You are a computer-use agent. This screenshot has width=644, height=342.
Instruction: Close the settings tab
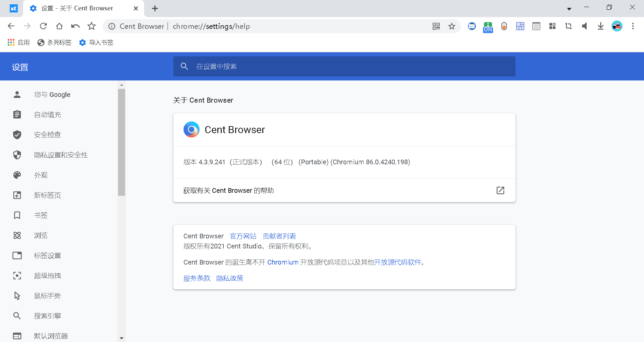[136, 8]
